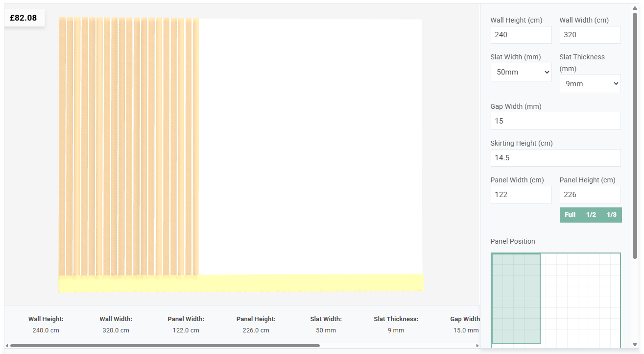The height and width of the screenshot is (354, 644).
Task: Switch to 1/2 panel height
Action: point(591,214)
